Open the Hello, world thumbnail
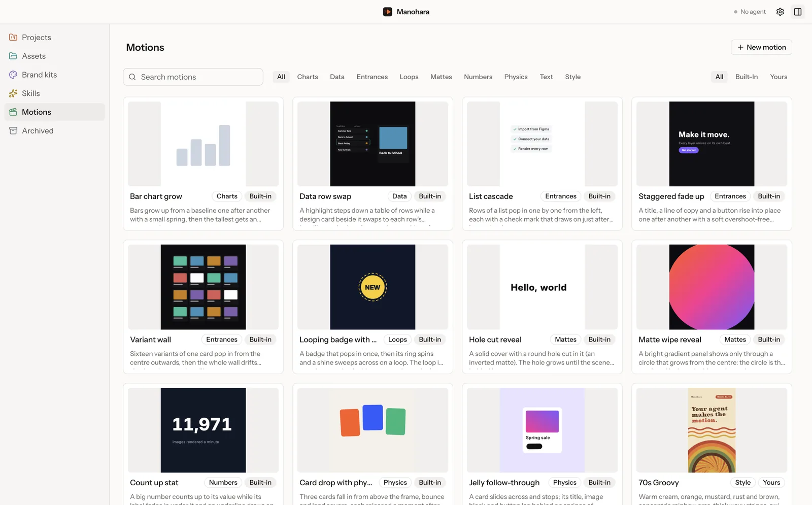The width and height of the screenshot is (812, 505). coord(542,287)
